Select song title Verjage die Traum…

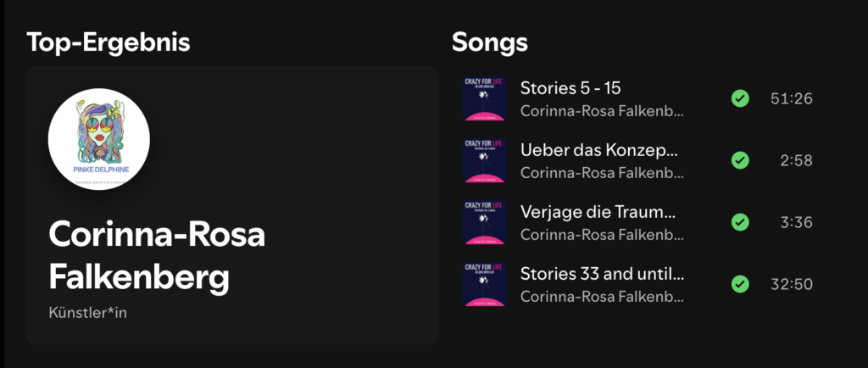[x=598, y=212]
